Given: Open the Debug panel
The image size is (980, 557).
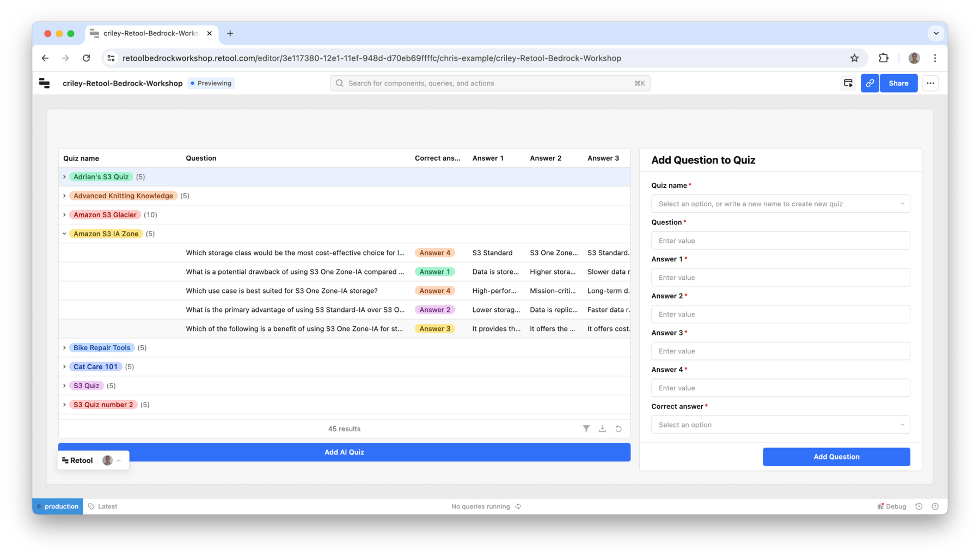Looking at the screenshot, I should [x=891, y=506].
